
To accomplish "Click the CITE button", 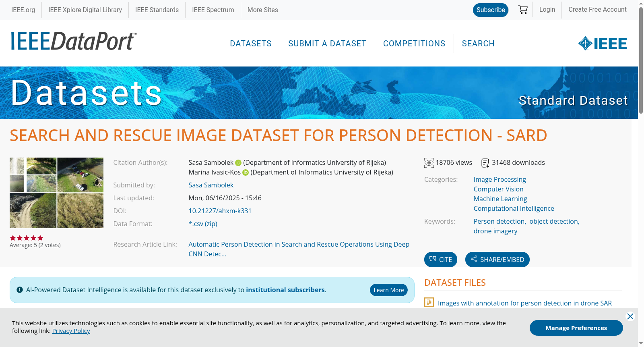I will [441, 260].
